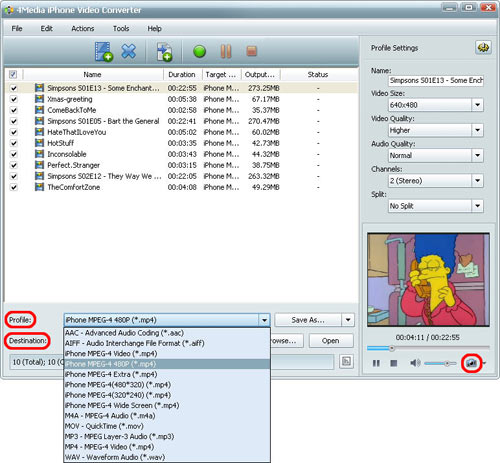Open the File menu
This screenshot has height=463, width=500.
pyautogui.click(x=17, y=29)
